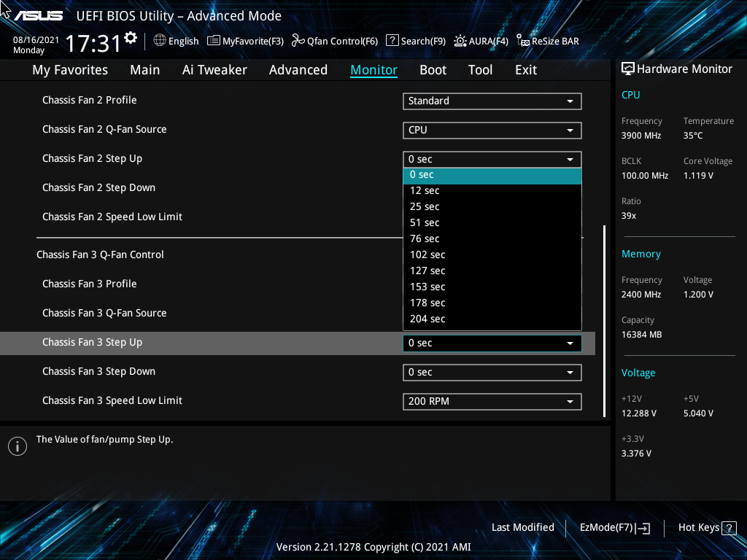Choose 102 sec option
The width and height of the screenshot is (747, 560).
pyautogui.click(x=492, y=254)
